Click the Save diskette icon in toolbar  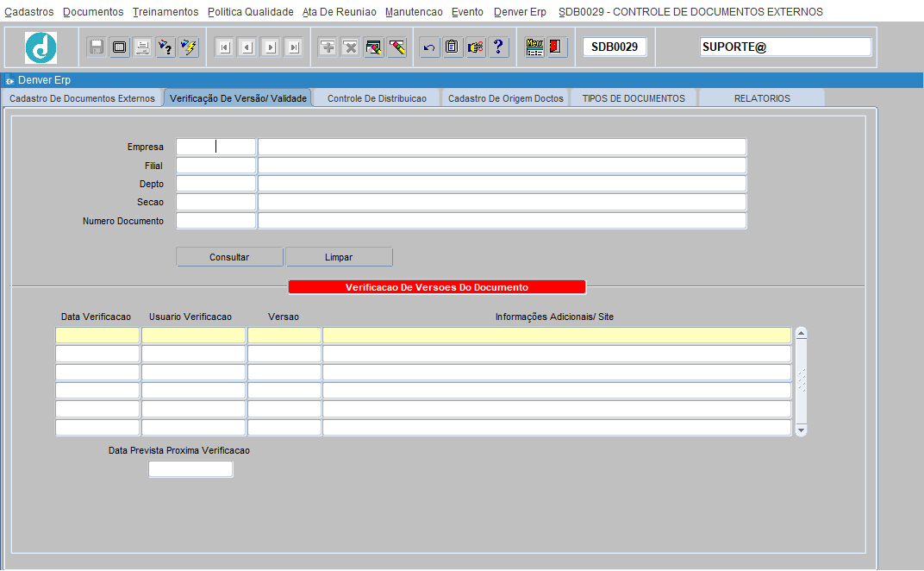point(97,47)
